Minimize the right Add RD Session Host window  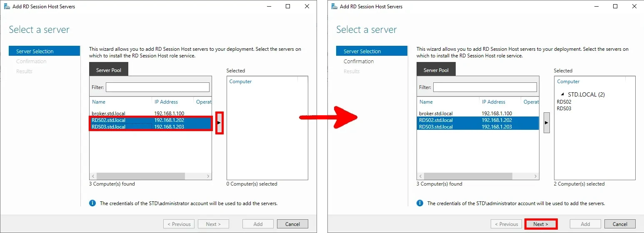point(596,6)
